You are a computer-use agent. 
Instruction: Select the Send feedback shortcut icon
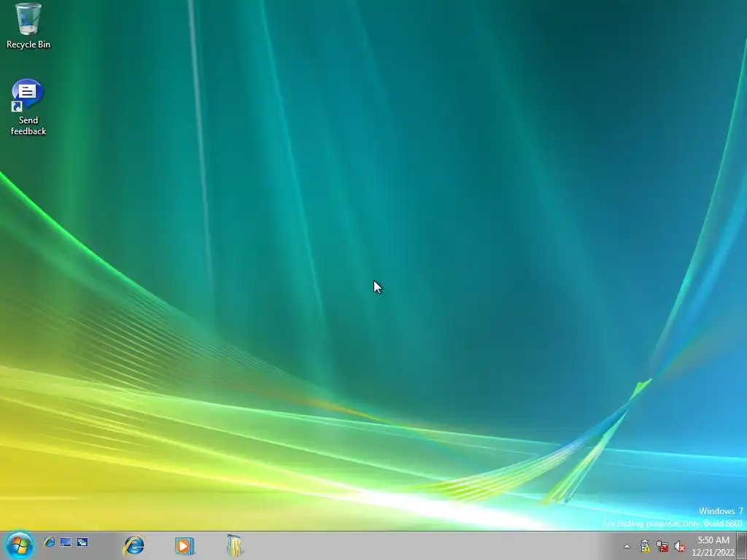pyautogui.click(x=28, y=108)
